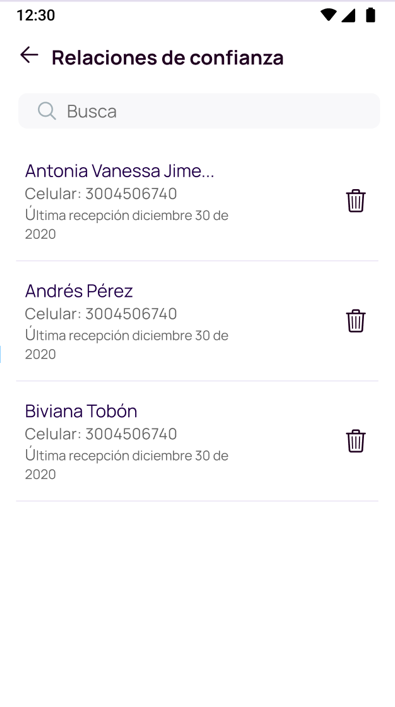Delete Antonia Vanessa's trusted contact

tap(356, 201)
